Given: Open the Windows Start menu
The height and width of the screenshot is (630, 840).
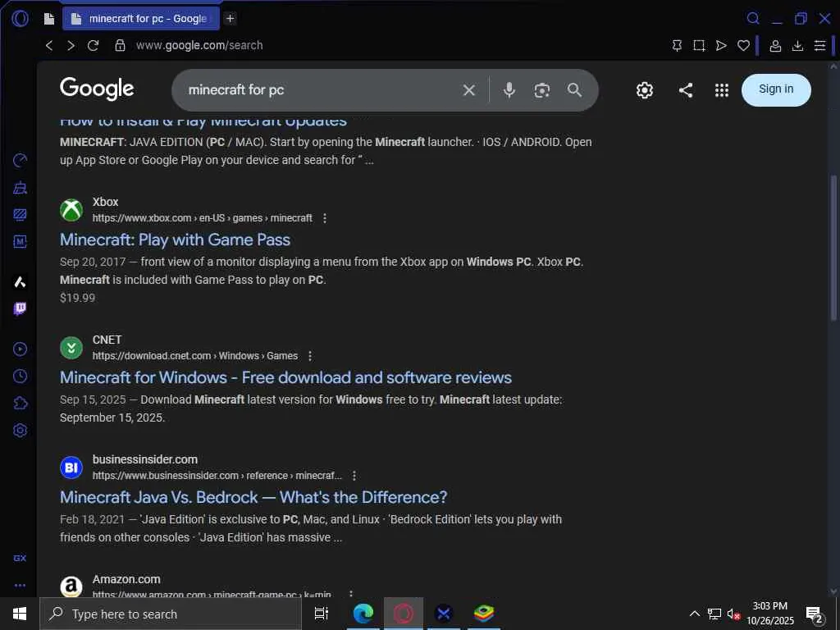Looking at the screenshot, I should [x=20, y=614].
